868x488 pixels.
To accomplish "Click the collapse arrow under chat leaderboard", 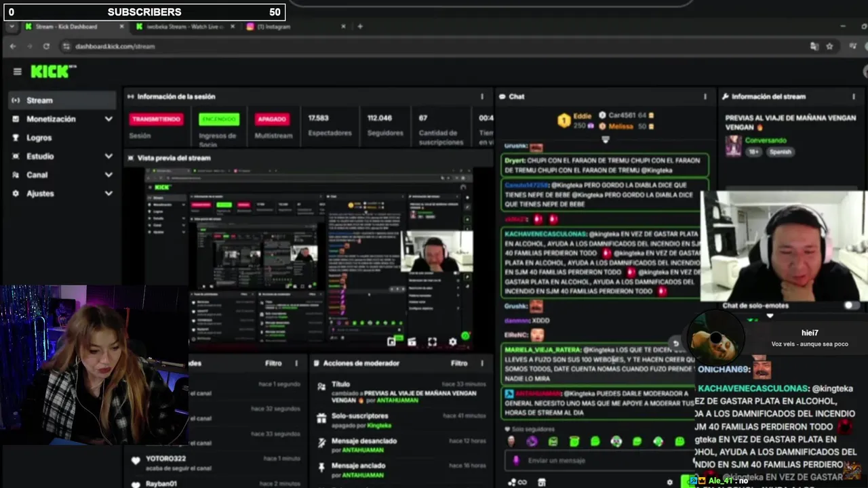I will tap(606, 140).
